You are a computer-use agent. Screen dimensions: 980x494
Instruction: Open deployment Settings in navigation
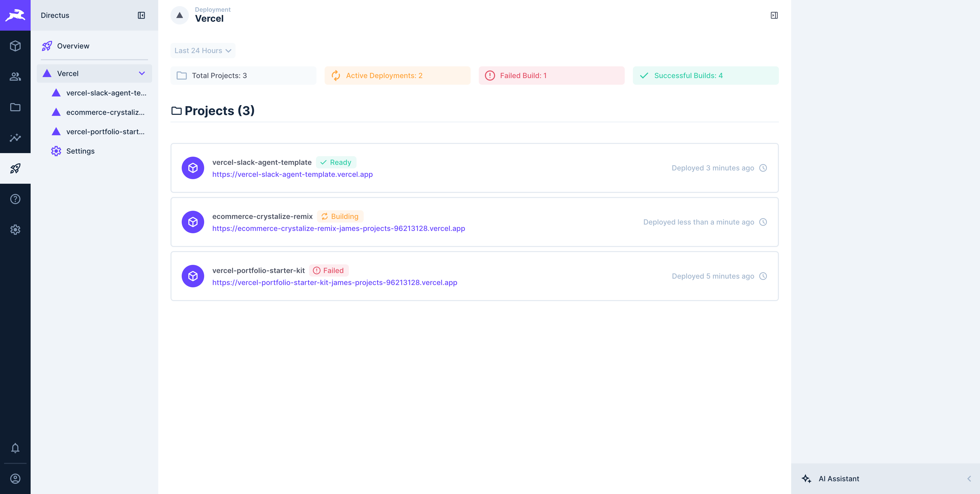point(80,151)
